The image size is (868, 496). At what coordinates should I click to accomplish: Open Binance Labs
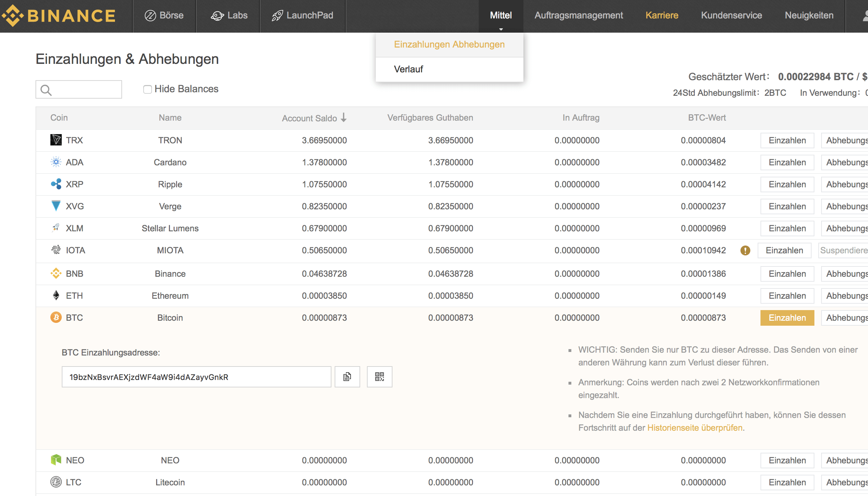click(x=229, y=16)
